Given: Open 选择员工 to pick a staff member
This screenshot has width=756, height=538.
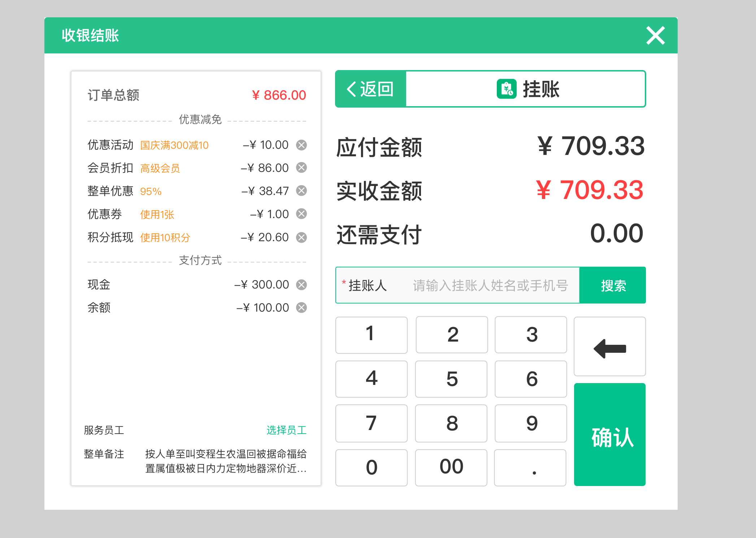Looking at the screenshot, I should [287, 430].
